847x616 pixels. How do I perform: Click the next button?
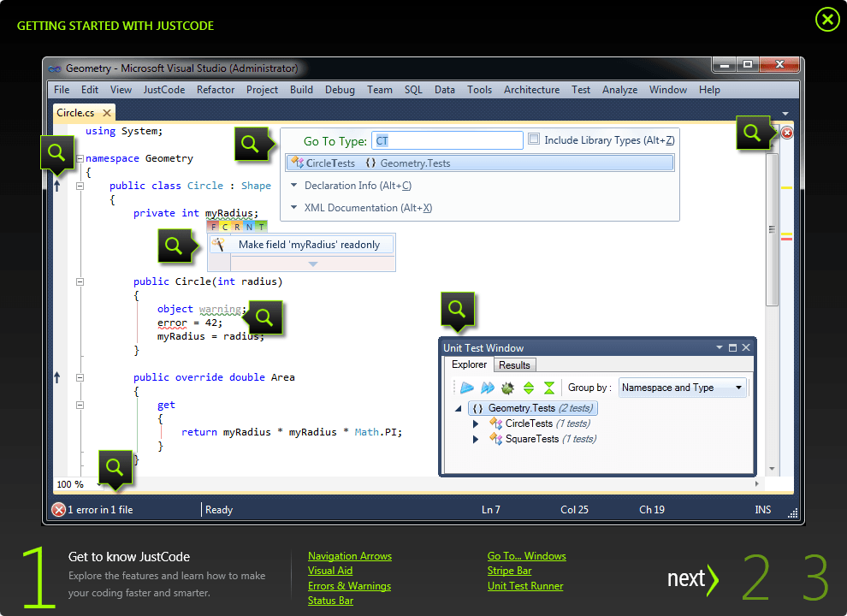pyautogui.click(x=693, y=579)
